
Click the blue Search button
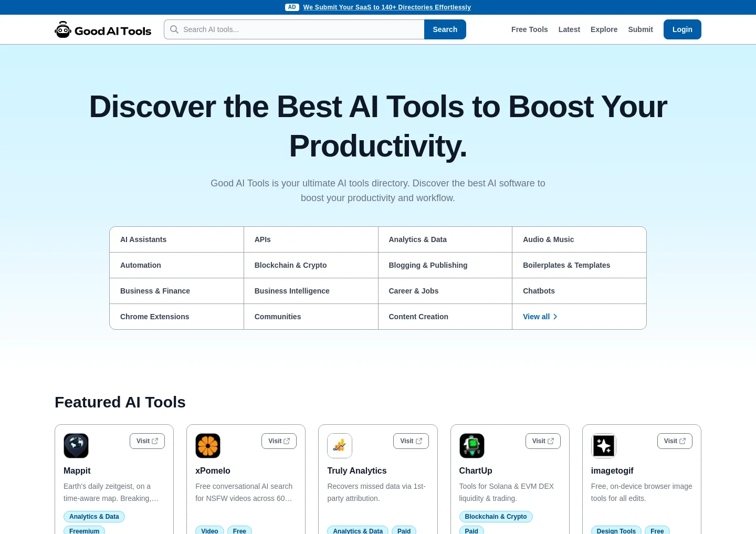445,29
